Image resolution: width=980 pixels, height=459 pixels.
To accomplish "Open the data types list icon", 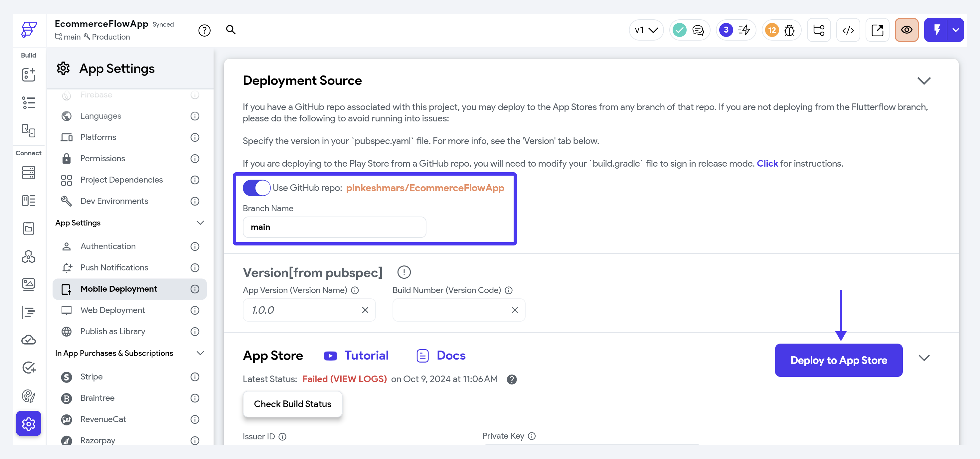I will pyautogui.click(x=29, y=201).
